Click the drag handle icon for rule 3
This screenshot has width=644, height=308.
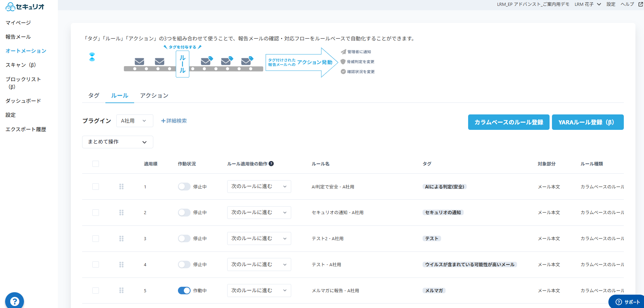coord(121,239)
